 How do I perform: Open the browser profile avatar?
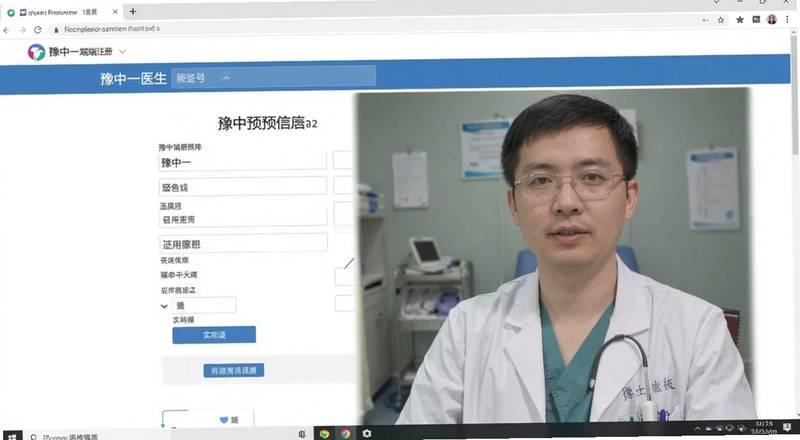point(772,19)
